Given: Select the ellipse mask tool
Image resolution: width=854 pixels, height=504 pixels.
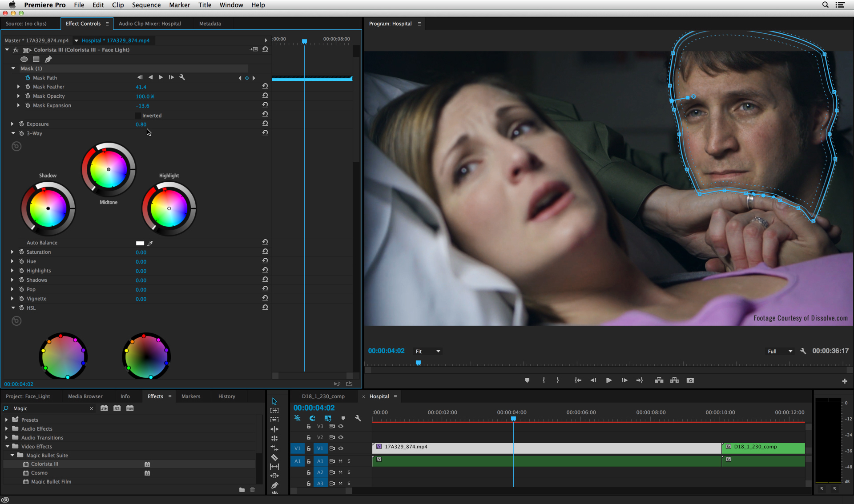Looking at the screenshot, I should [x=24, y=59].
